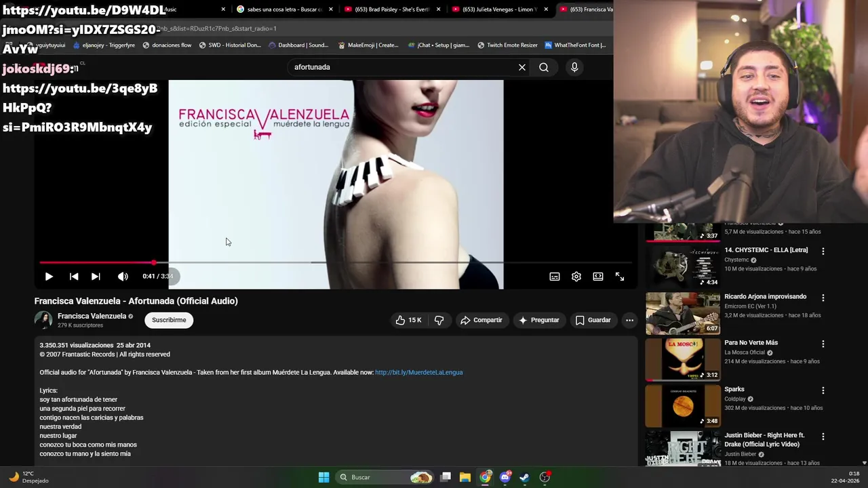Open the bit.ly MuerdeteLaLengua link
This screenshot has height=488, width=868.
click(x=419, y=372)
